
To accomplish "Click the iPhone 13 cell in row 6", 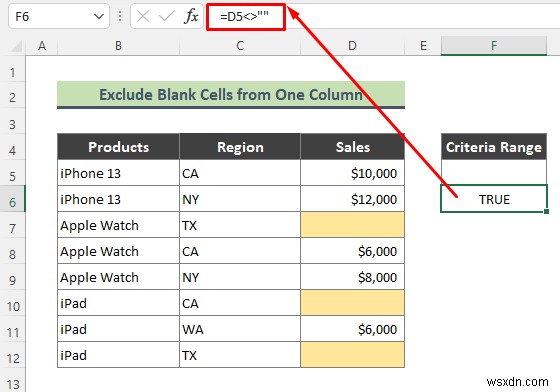I will click(118, 199).
